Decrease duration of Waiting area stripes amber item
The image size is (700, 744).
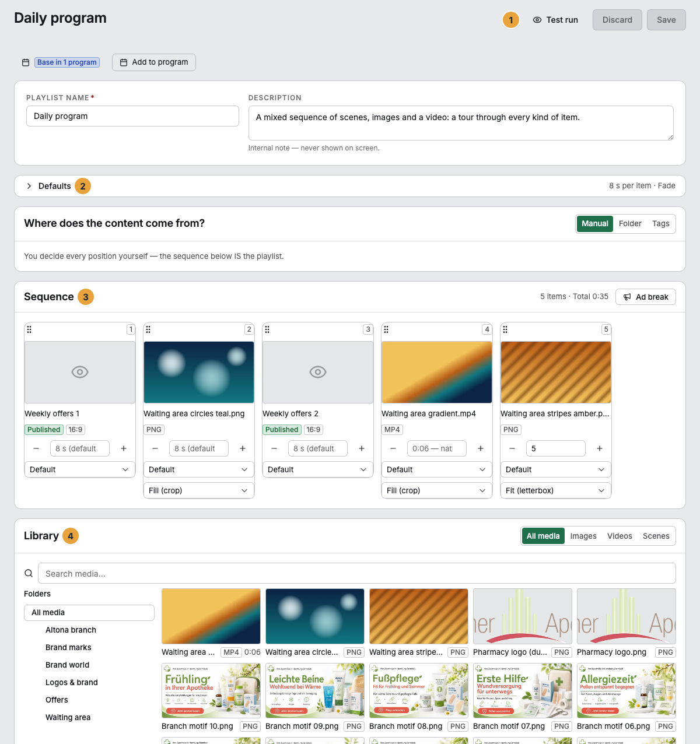(512, 448)
